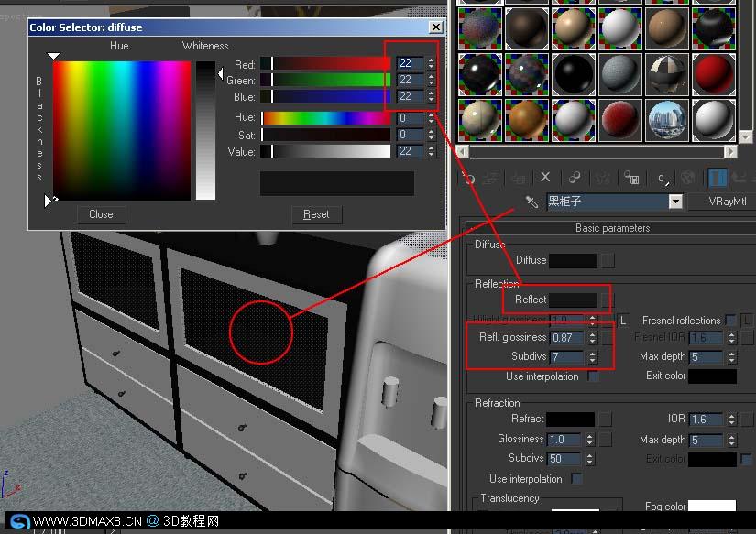
Task: Pick material from object with eyedropper
Action: [531, 202]
